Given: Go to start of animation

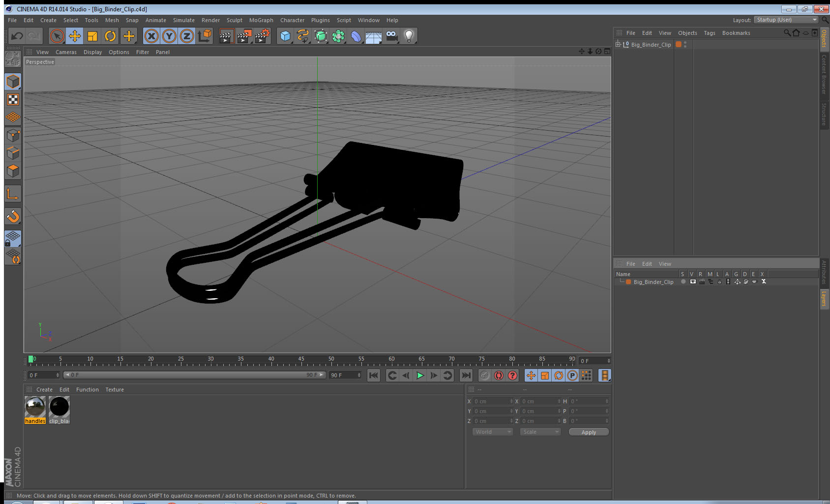Looking at the screenshot, I should [x=374, y=375].
